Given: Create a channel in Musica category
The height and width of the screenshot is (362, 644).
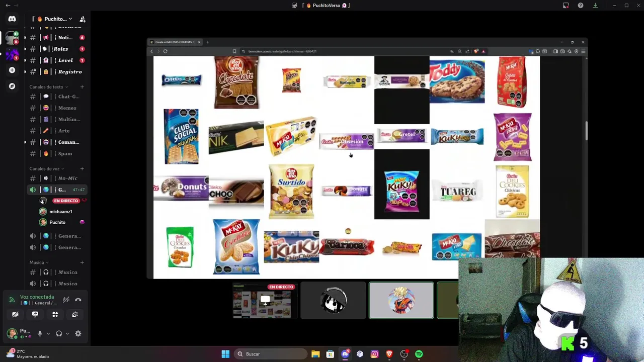Looking at the screenshot, I should tap(82, 262).
